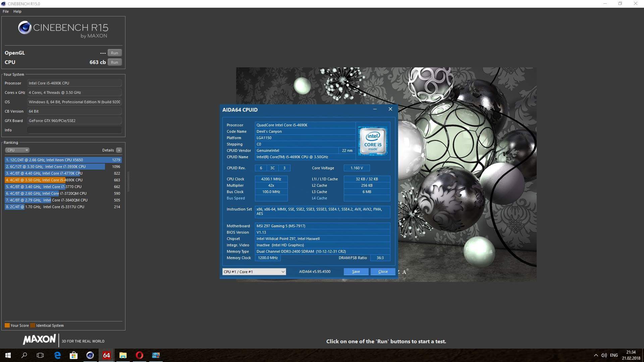Open Cinebench app from taskbar

pyautogui.click(x=90, y=355)
